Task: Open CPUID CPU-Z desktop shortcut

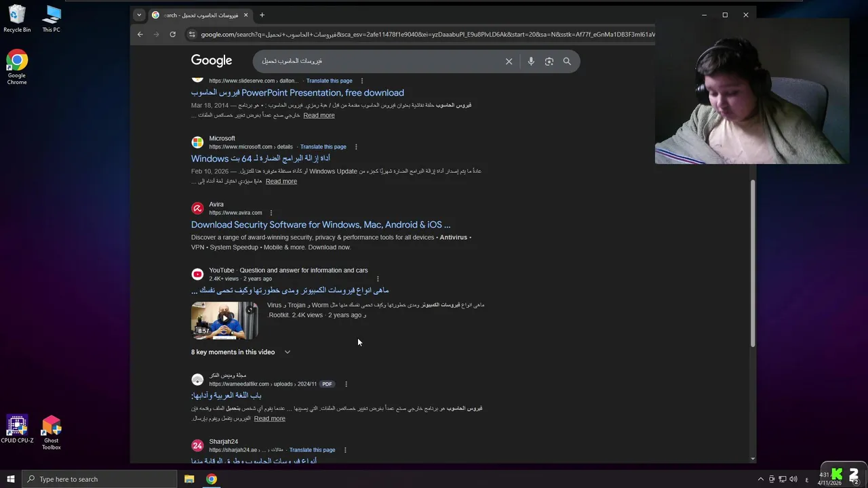Action: (x=17, y=430)
